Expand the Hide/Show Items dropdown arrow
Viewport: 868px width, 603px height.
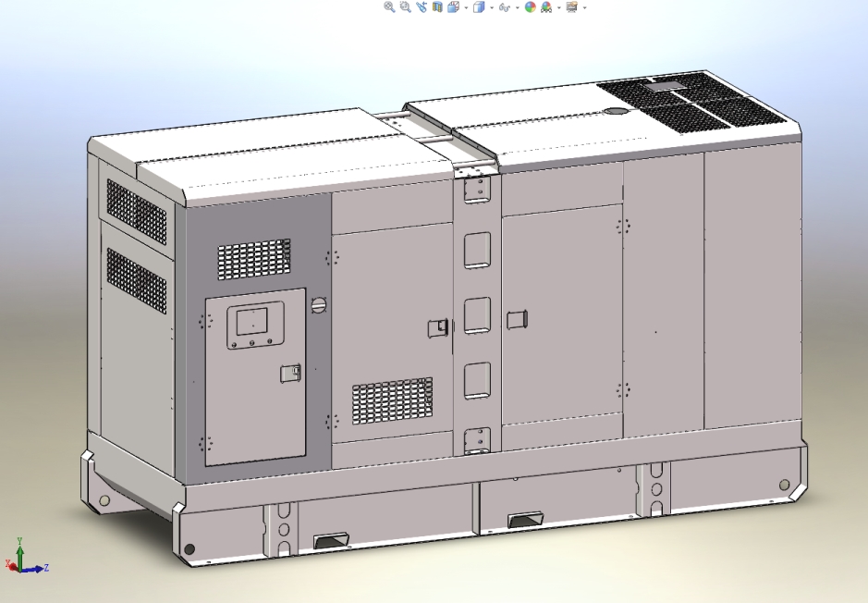(x=518, y=7)
